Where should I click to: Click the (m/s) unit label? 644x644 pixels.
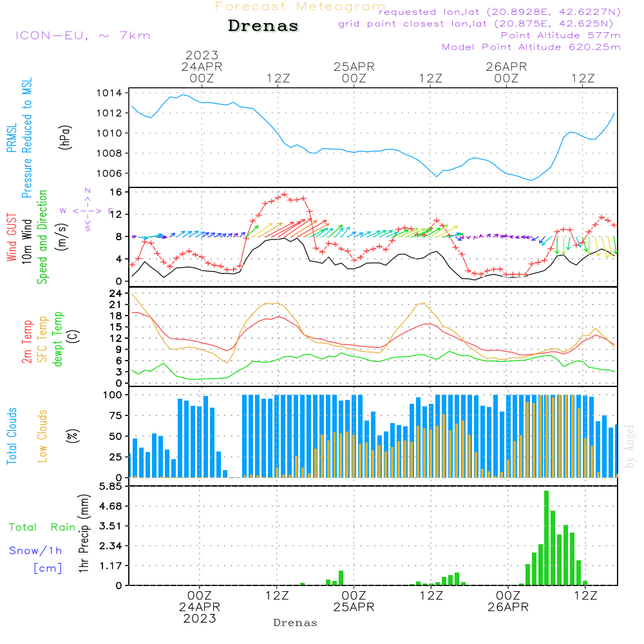tap(62, 237)
